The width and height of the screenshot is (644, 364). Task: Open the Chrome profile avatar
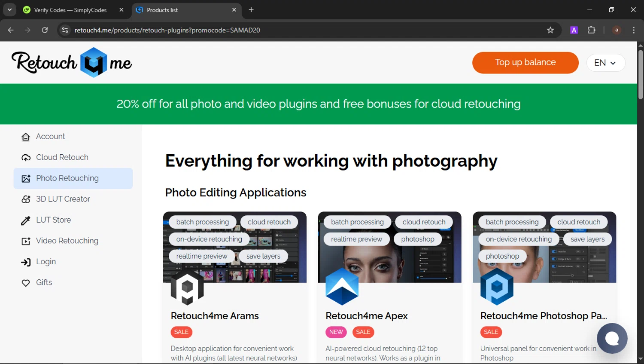tap(617, 30)
